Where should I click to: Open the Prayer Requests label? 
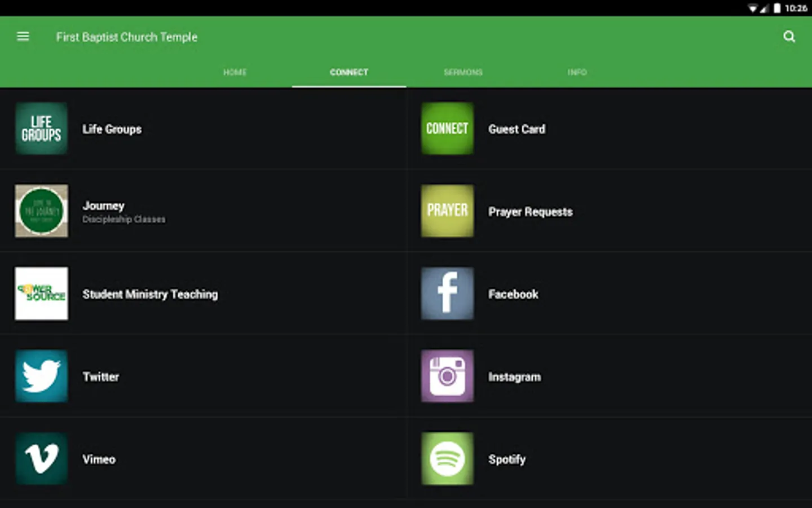pos(531,212)
